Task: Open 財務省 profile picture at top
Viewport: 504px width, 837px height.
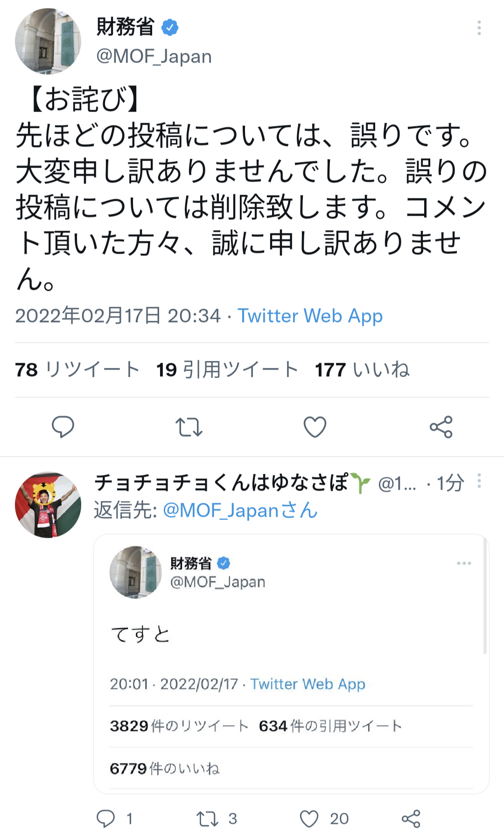Action: (48, 41)
